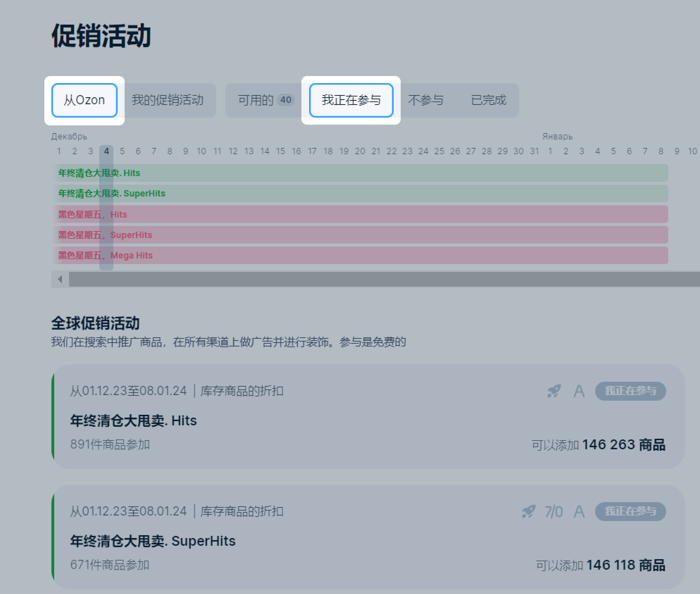Click 我正在参与 badge on 年终清仓大甩卖. SuperHits card
This screenshot has height=594, width=700.
(x=630, y=512)
